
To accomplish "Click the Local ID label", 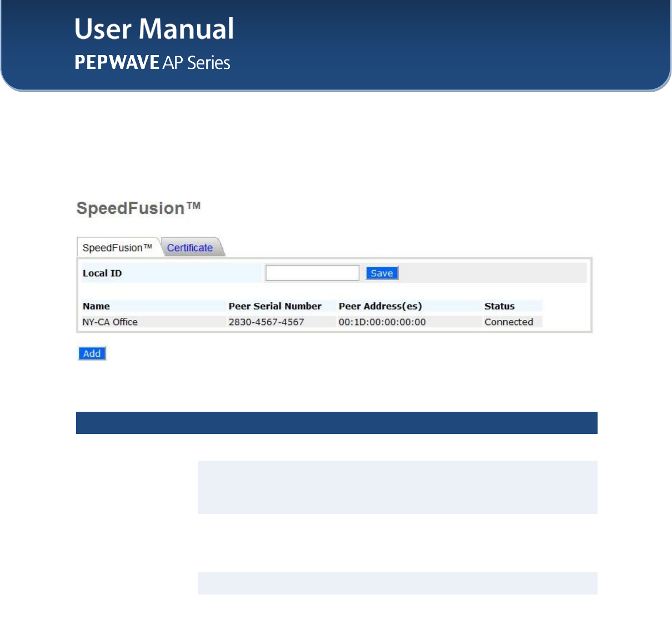I will (102, 273).
